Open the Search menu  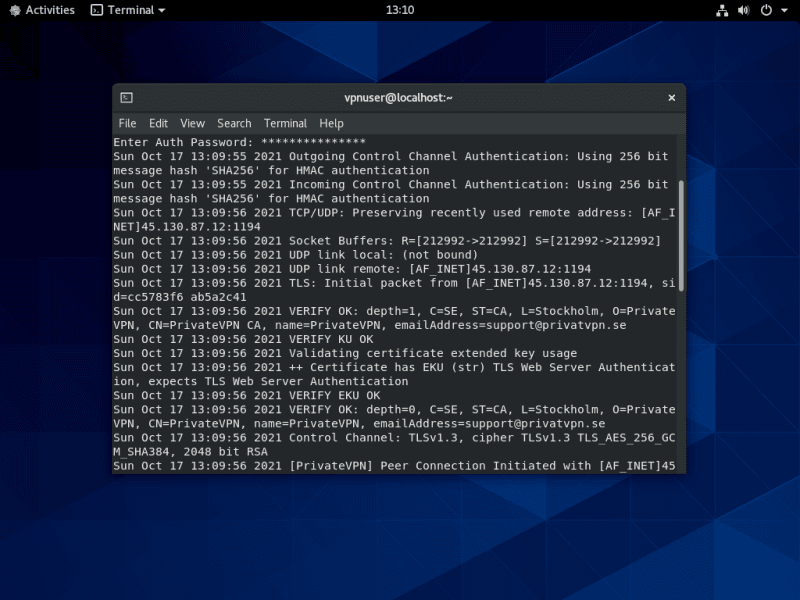pos(234,123)
